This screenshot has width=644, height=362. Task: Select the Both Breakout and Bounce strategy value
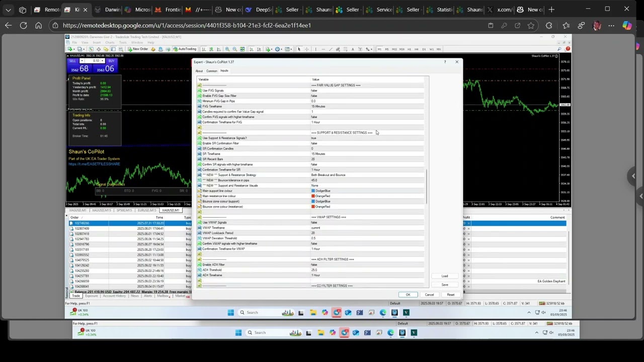pos(328,175)
